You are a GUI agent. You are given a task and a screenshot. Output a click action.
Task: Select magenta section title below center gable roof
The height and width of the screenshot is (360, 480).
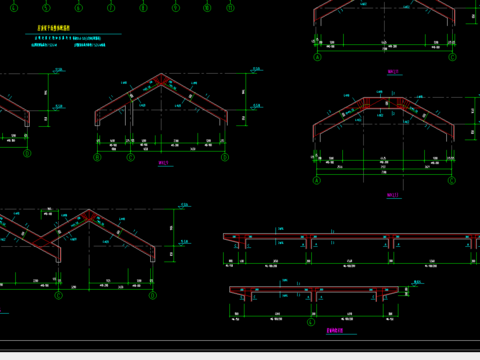164,163
